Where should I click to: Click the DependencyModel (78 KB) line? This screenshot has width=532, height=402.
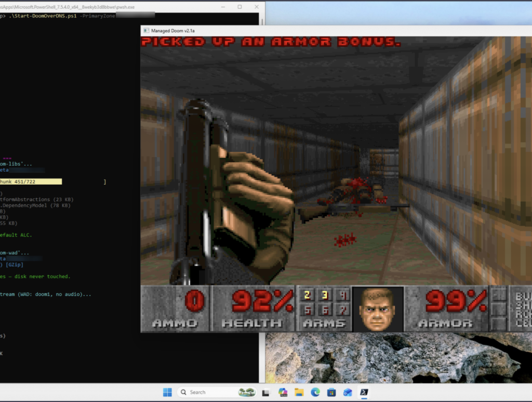click(35, 205)
